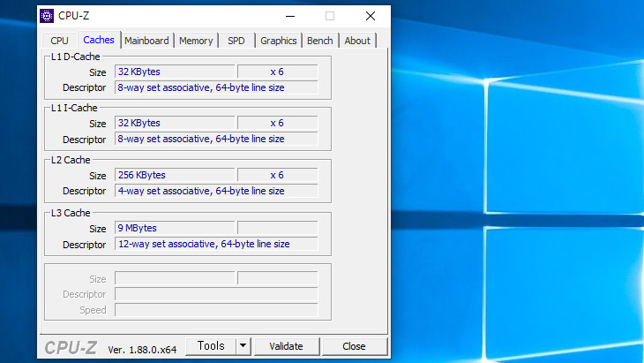Close CPU-Z window with X icon

[371, 16]
